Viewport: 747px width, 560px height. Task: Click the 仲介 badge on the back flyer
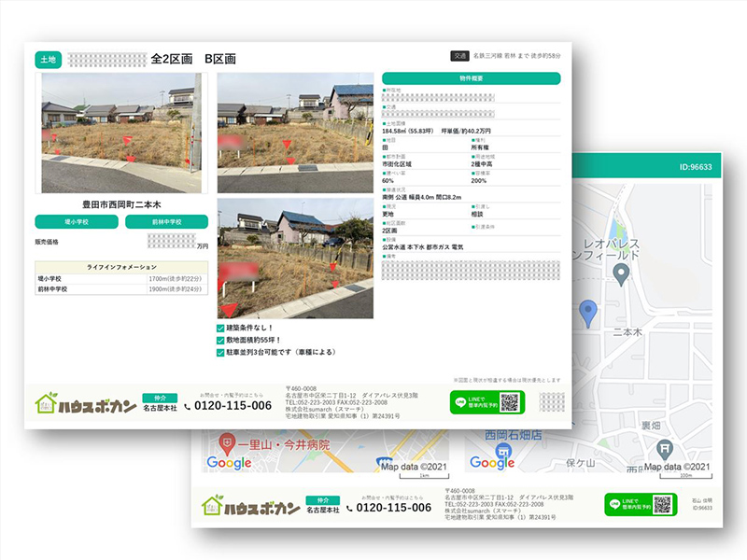tap(323, 500)
